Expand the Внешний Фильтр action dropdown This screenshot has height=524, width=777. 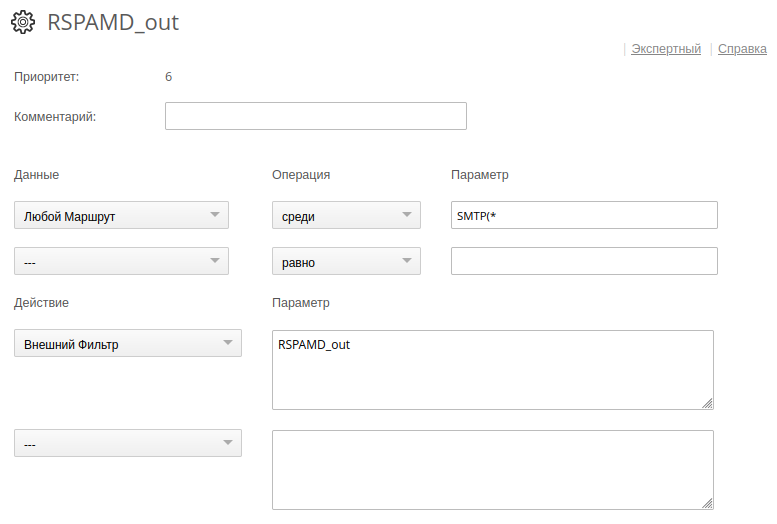(127, 343)
